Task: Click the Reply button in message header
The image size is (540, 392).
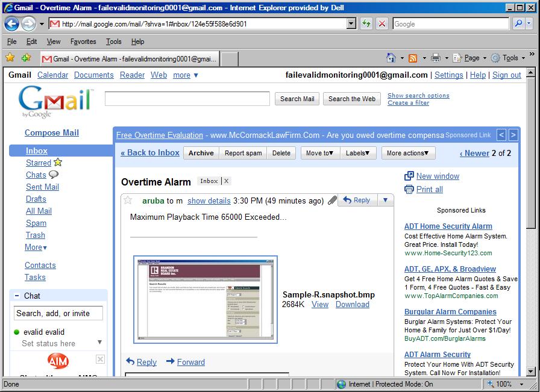Action: tap(357, 200)
